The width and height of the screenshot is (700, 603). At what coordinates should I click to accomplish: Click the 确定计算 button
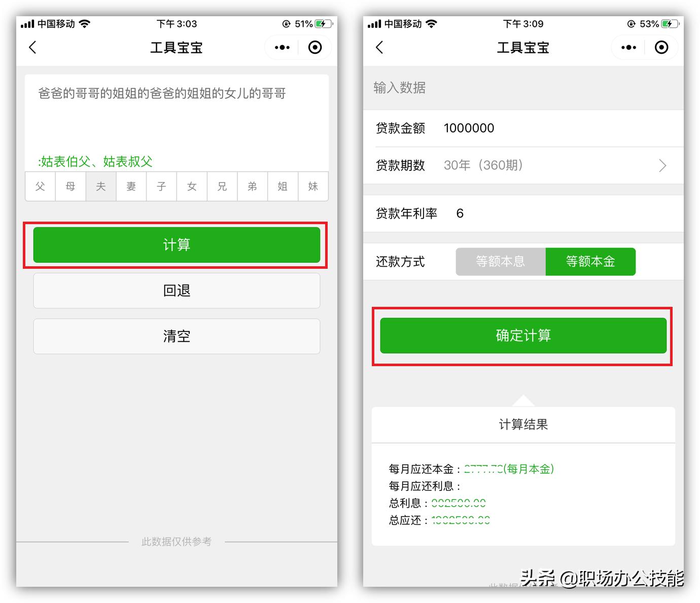coord(523,336)
